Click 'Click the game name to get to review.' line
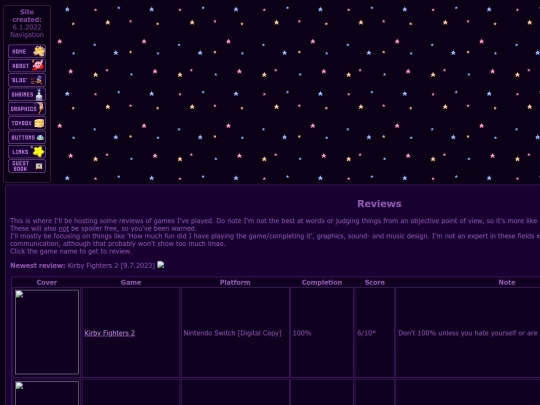The height and width of the screenshot is (405, 540). pyautogui.click(x=71, y=251)
